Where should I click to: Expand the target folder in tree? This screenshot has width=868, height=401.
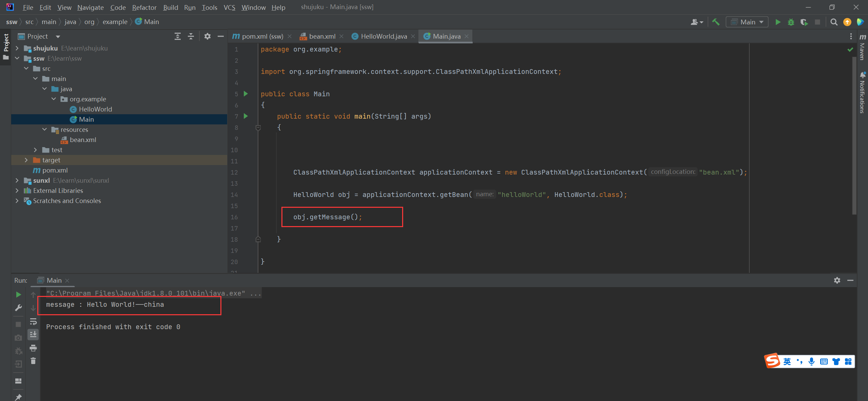tap(26, 160)
